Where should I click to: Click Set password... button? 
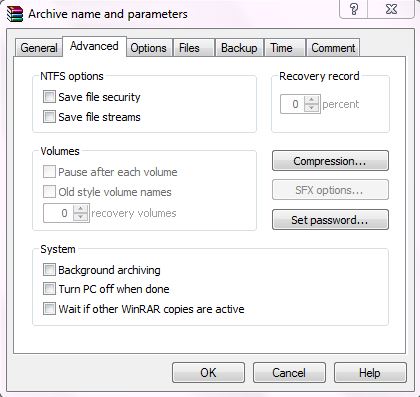pos(330,219)
